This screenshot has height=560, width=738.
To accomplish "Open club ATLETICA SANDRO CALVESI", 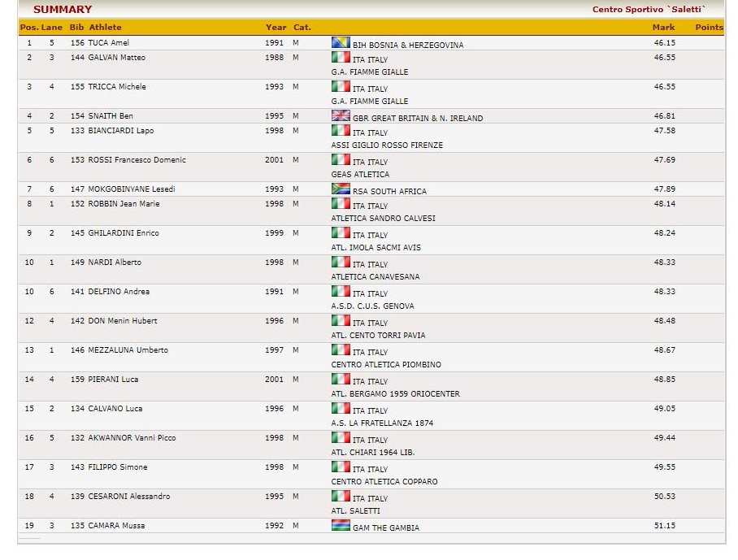I will tap(383, 219).
